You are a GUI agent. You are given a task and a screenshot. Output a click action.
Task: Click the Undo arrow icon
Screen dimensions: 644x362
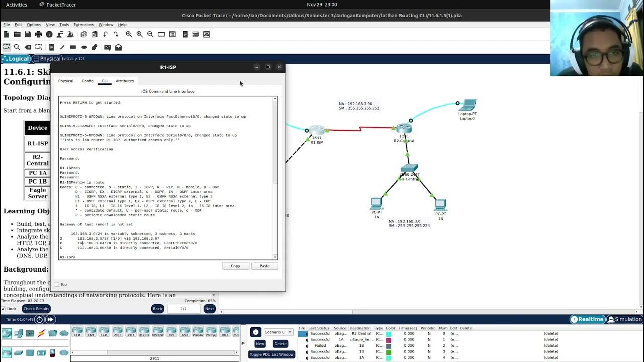[x=105, y=34]
